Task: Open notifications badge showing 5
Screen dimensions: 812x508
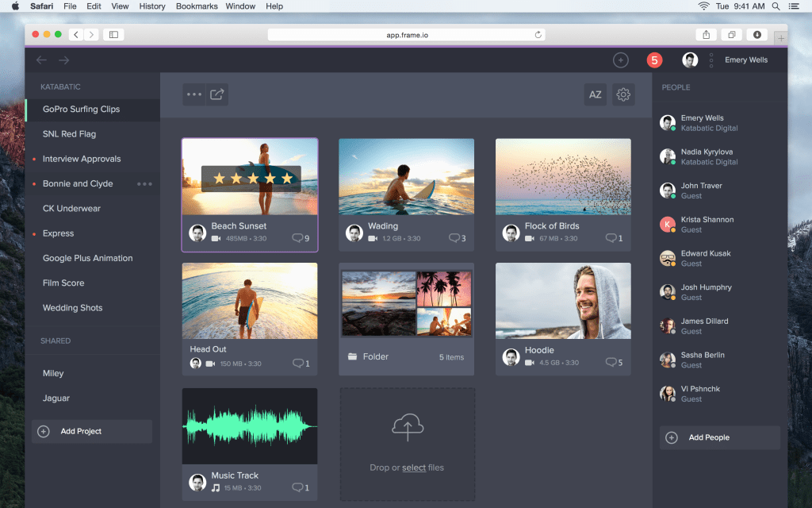Action: pos(654,60)
